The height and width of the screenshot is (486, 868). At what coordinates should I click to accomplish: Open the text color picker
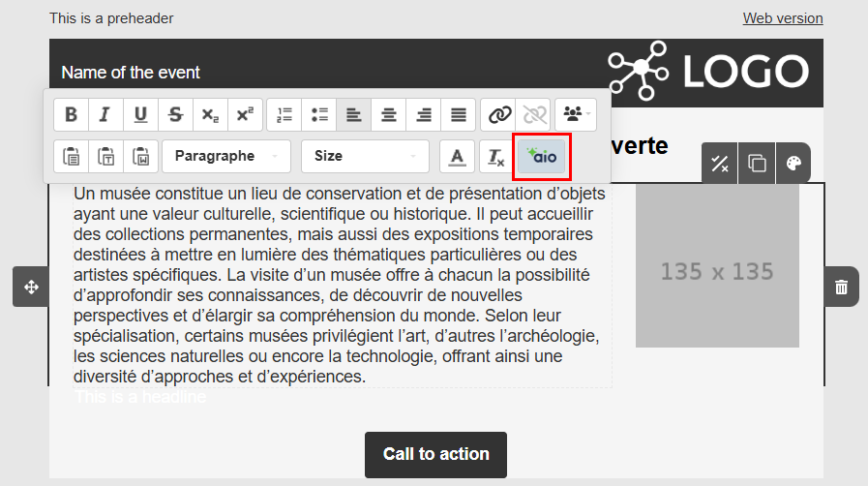tap(458, 156)
